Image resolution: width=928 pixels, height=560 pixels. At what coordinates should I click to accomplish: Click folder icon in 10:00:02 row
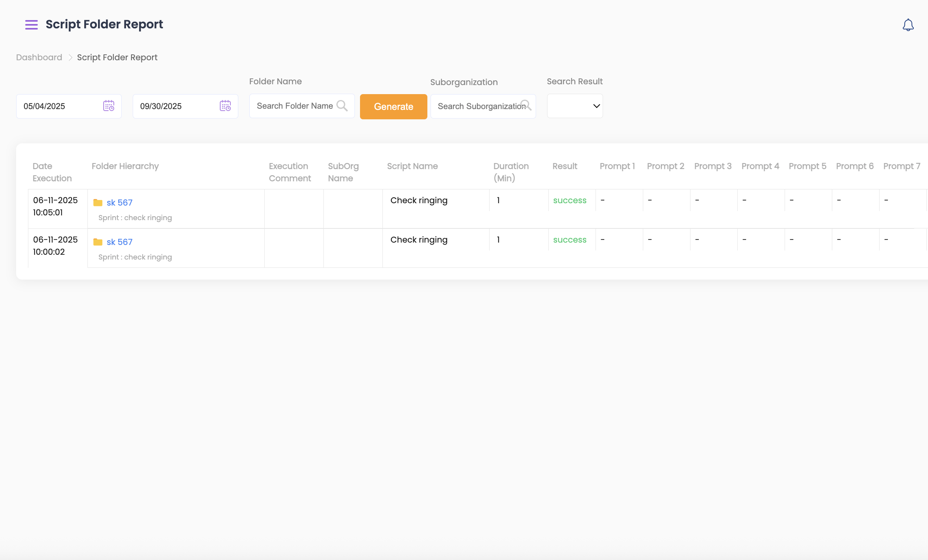(98, 242)
